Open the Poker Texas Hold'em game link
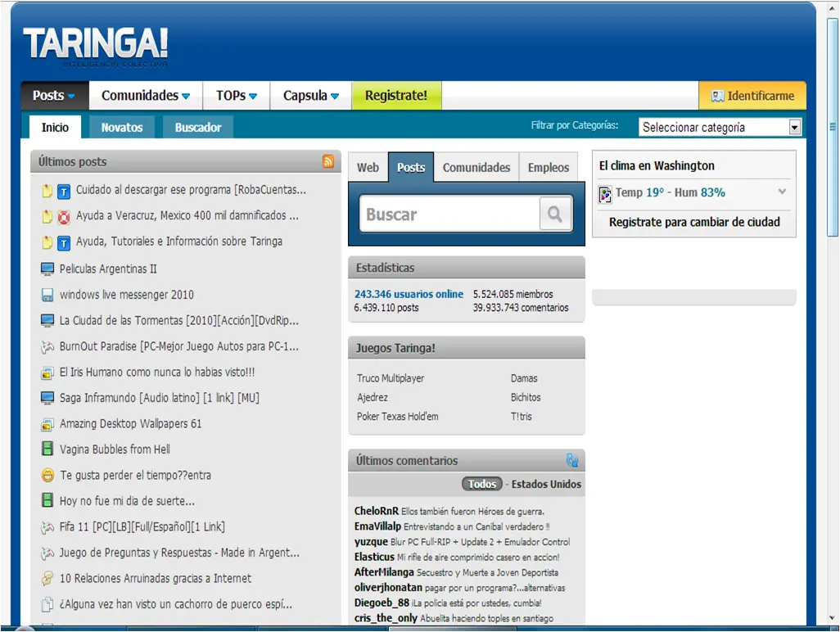 [398, 416]
